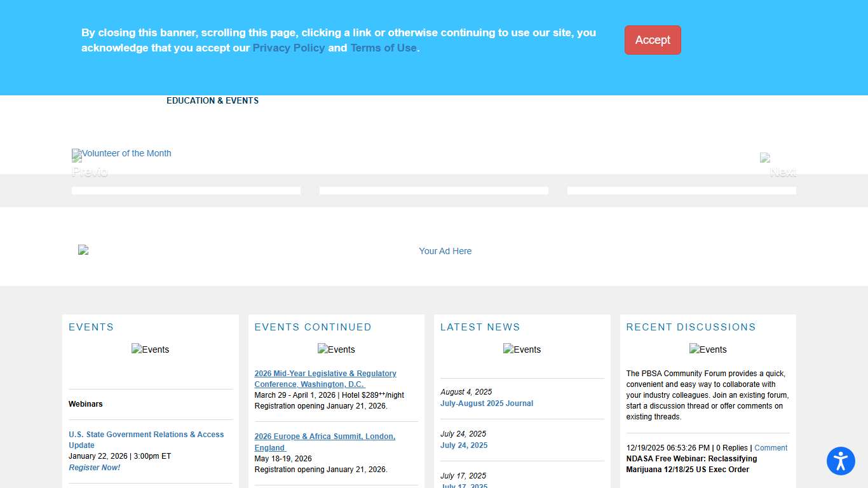
Task: Open the Privacy Policy page
Action: pyautogui.click(x=288, y=48)
